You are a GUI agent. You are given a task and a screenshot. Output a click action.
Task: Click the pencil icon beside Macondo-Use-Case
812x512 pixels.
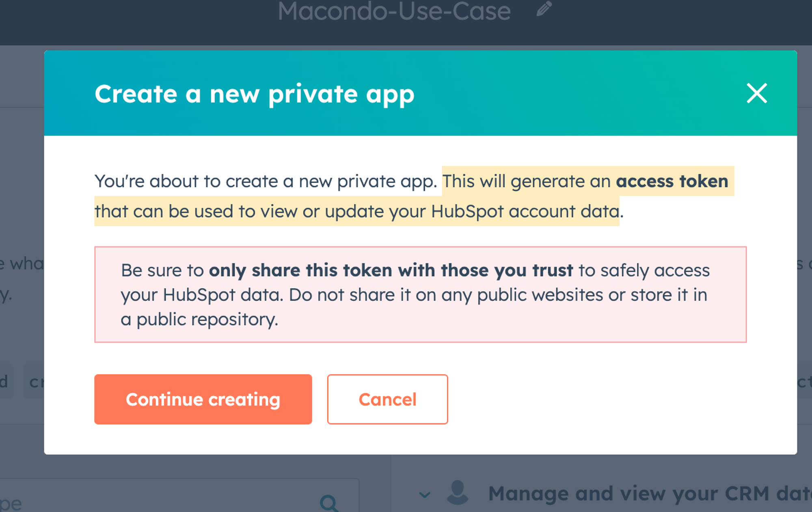(x=544, y=9)
